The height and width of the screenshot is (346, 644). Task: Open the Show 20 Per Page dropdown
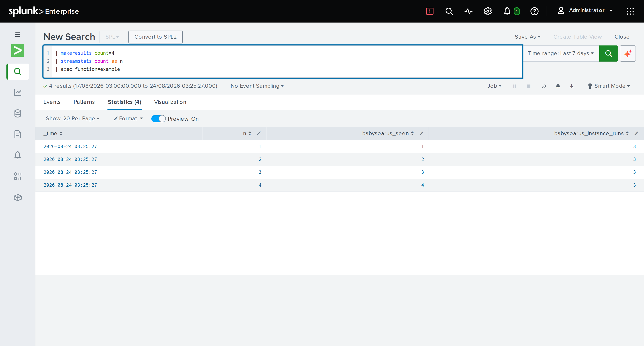(x=72, y=119)
